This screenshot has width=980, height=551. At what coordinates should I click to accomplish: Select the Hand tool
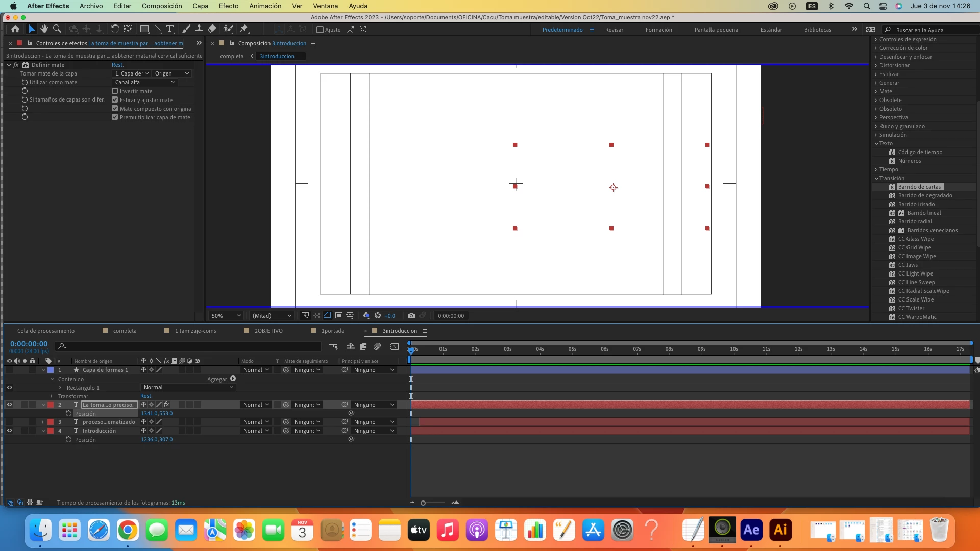point(44,29)
